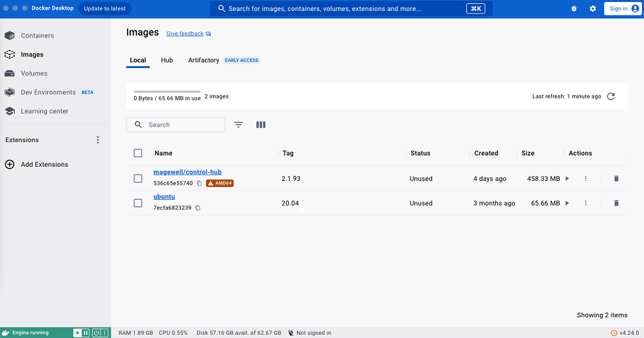The width and height of the screenshot is (644, 338).
Task: Switch to the Hub tab
Action: [167, 60]
